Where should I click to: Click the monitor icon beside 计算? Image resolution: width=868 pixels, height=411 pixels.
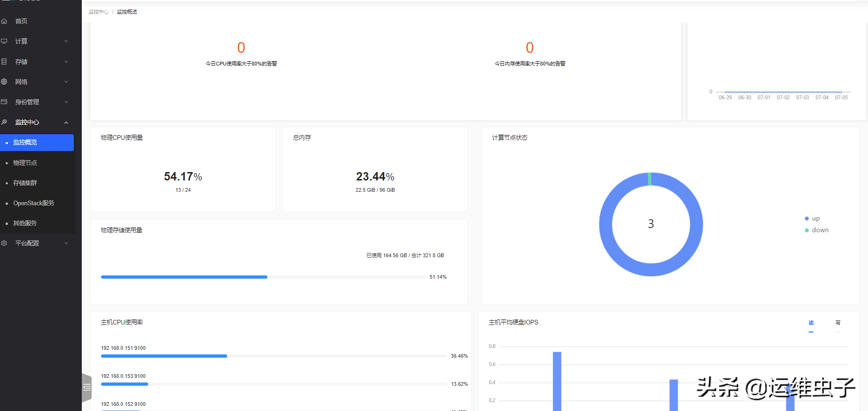4,41
